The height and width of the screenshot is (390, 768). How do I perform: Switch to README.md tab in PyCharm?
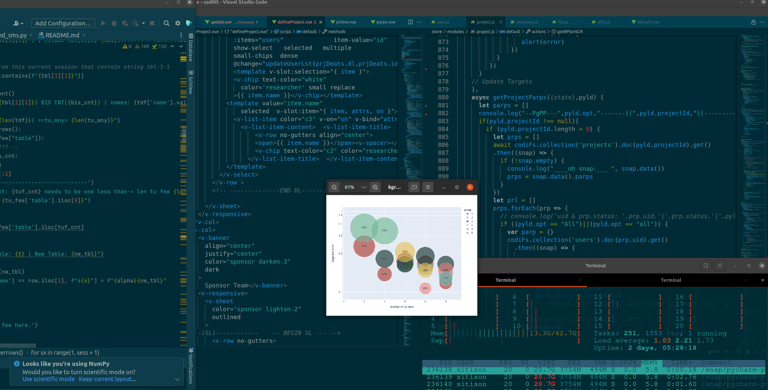coord(62,35)
